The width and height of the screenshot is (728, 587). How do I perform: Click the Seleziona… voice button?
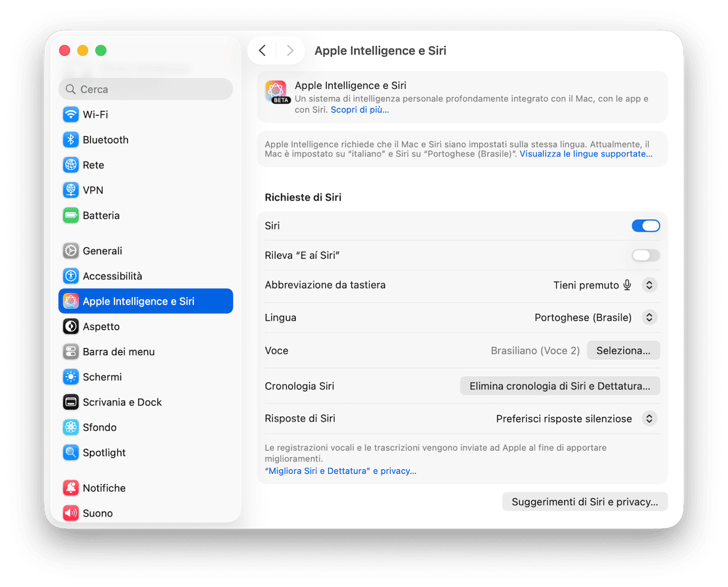click(x=623, y=350)
